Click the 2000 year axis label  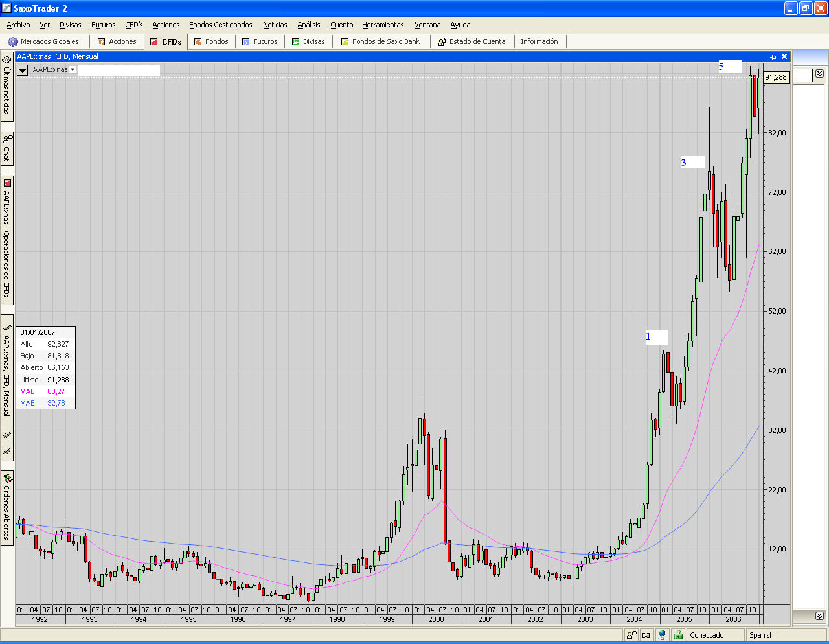437,619
